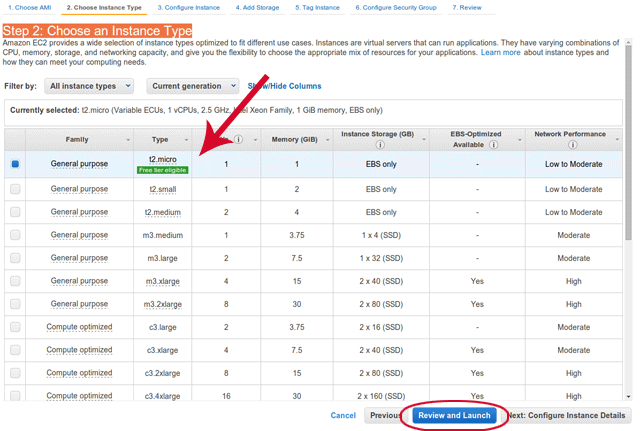The width and height of the screenshot is (640, 431).
Task: Select the t2.small row checkbox
Action: 15,188
